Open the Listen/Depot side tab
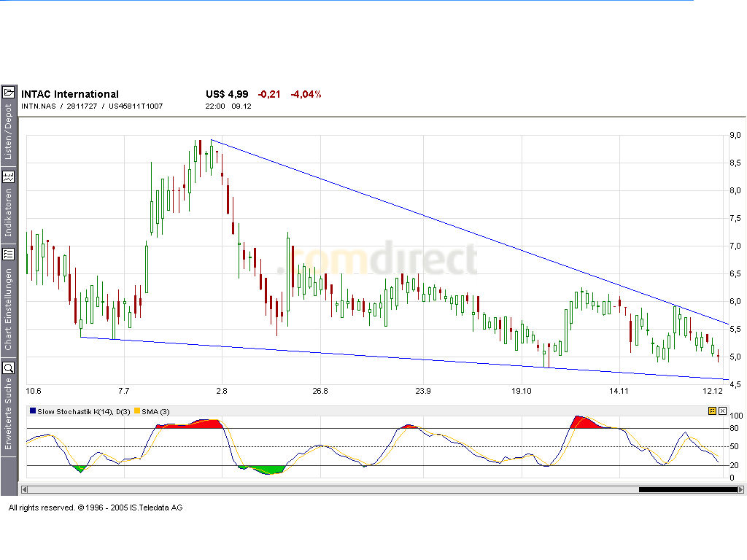 (8, 132)
